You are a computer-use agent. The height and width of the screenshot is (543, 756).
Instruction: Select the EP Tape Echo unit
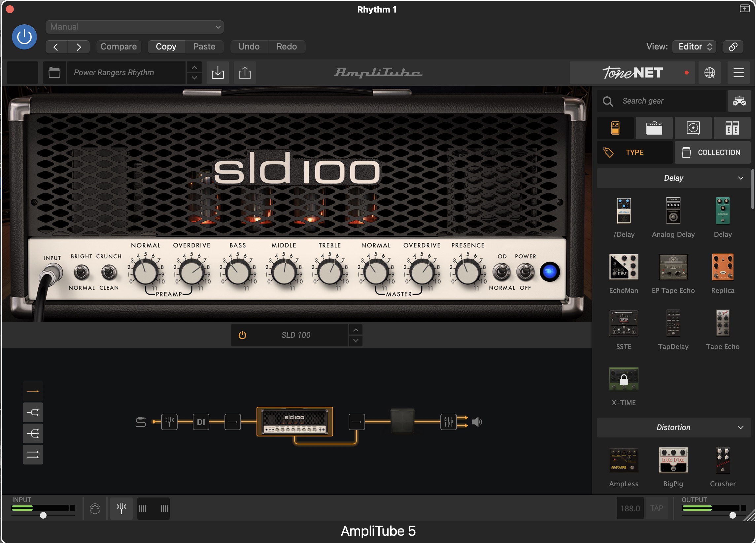673,267
